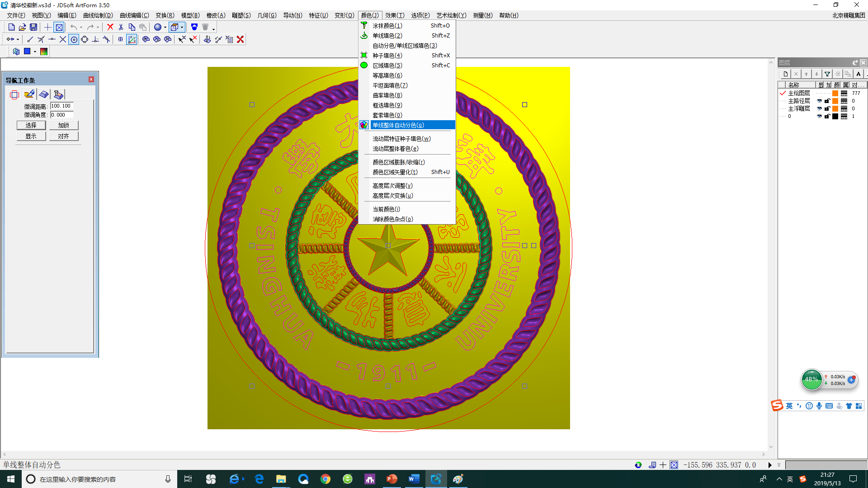Select the big red X cancel icon
The height and width of the screenshot is (488, 868).
pos(240,39)
